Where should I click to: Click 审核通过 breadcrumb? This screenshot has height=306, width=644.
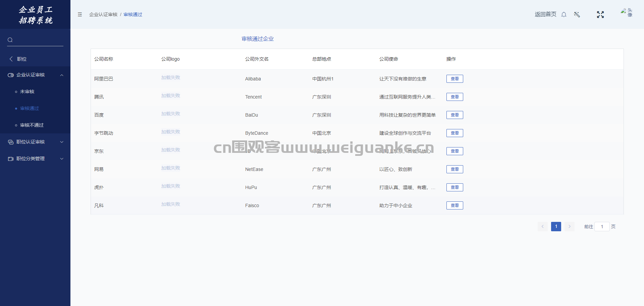tap(133, 14)
